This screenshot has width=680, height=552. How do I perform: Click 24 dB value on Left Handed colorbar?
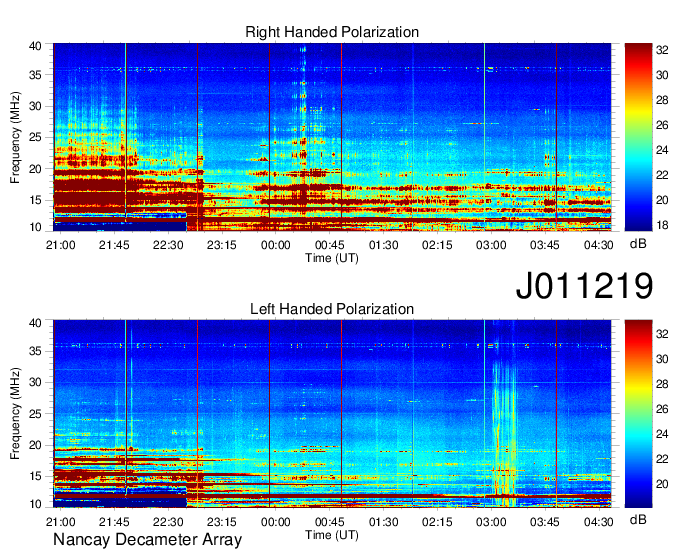(x=662, y=434)
